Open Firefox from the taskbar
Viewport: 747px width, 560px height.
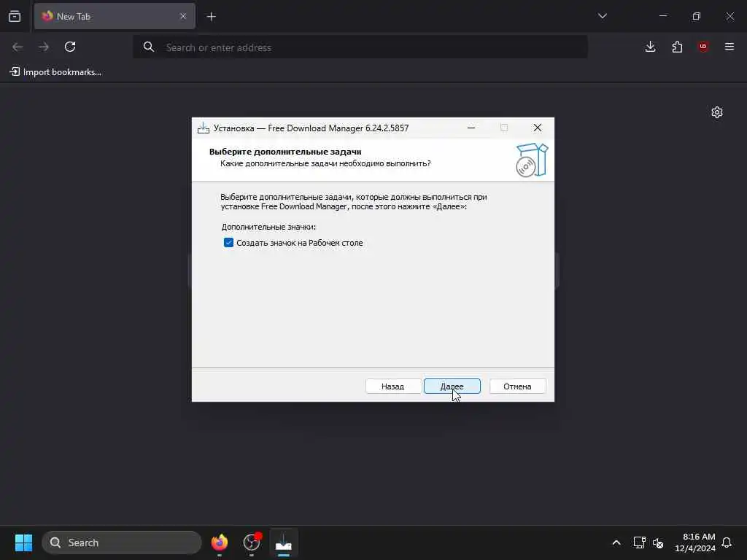[x=220, y=542]
